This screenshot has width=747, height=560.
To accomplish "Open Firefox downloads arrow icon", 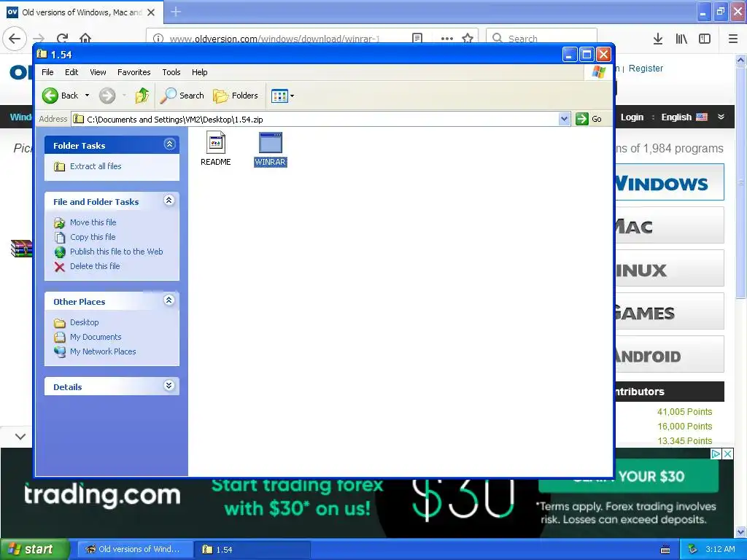I will (658, 39).
